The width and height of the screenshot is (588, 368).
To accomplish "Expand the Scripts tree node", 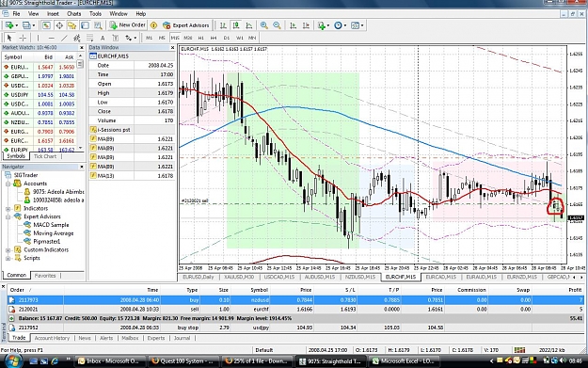I will tap(8, 258).
